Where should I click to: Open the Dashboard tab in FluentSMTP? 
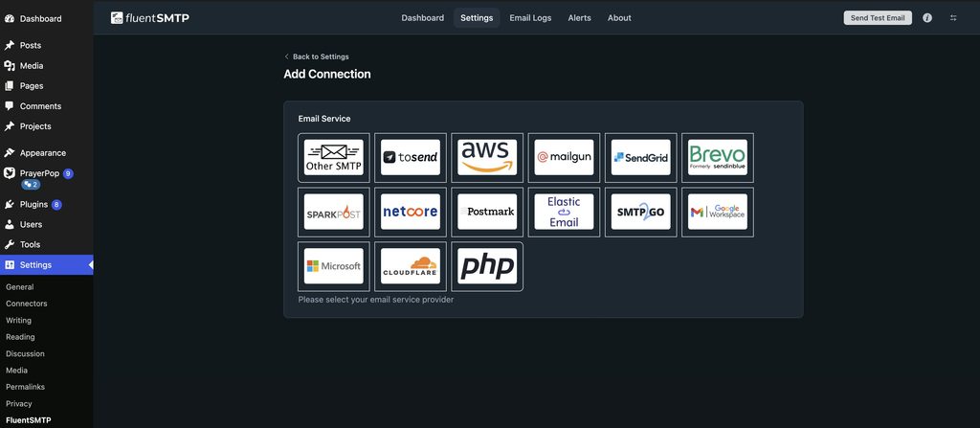pos(422,18)
